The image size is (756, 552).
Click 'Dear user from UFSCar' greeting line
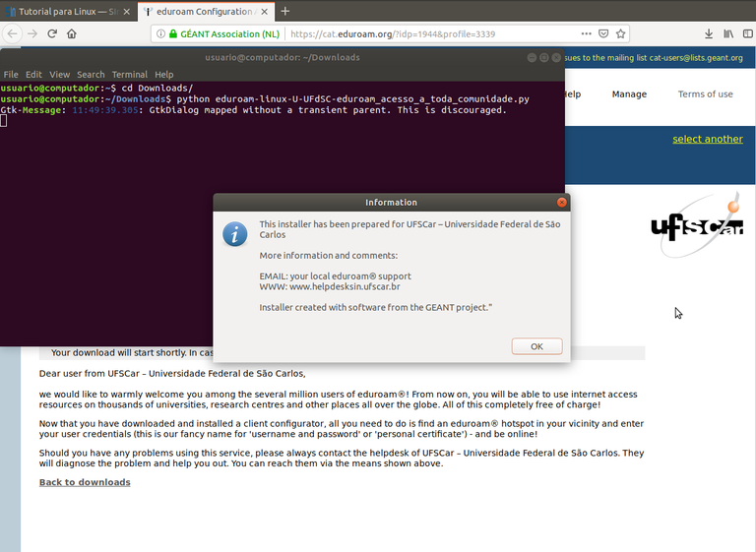(x=172, y=374)
